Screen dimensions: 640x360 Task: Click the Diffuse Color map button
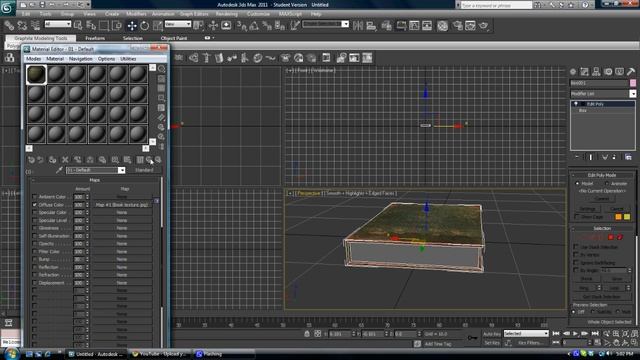click(122, 204)
